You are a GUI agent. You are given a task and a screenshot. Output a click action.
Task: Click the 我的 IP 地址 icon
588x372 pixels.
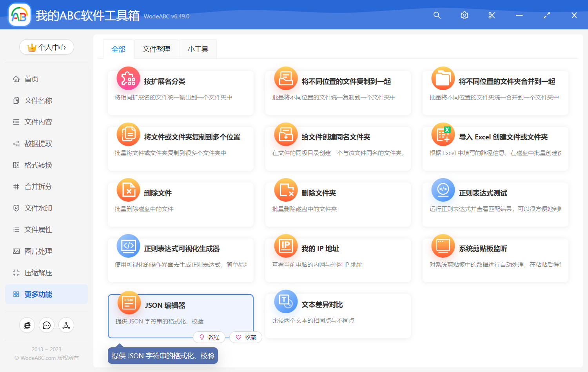(286, 246)
